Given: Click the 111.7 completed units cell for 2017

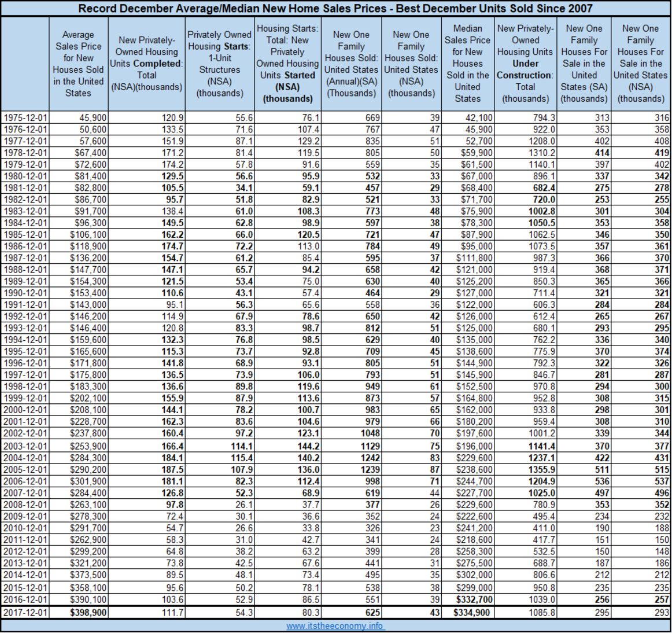Looking at the screenshot, I should (x=147, y=612).
